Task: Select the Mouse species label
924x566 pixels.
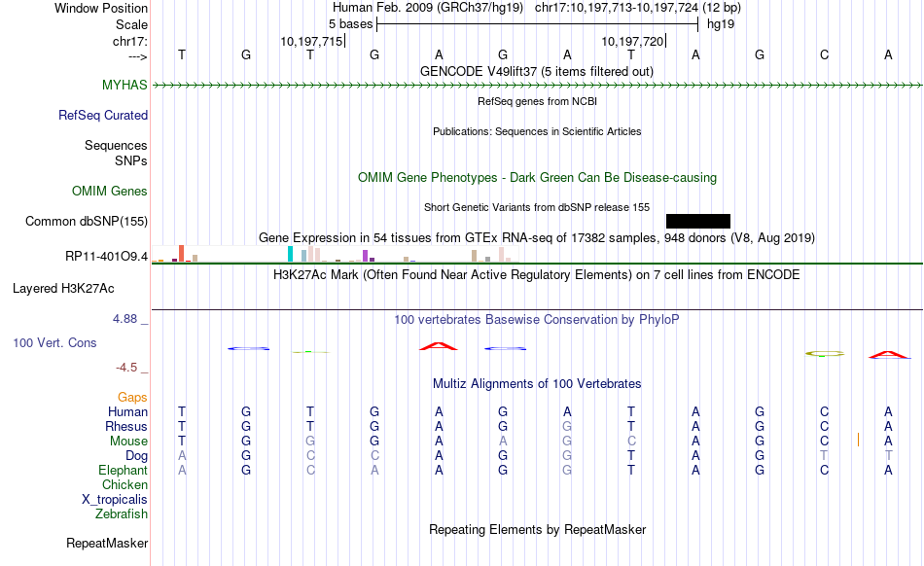Action: pos(128,442)
